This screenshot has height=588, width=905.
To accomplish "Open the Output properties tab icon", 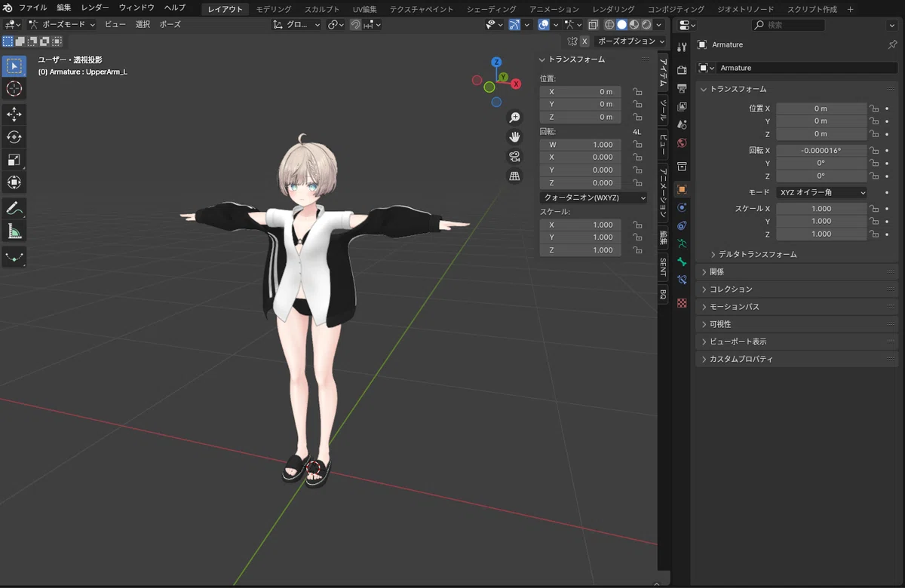I will pyautogui.click(x=682, y=88).
